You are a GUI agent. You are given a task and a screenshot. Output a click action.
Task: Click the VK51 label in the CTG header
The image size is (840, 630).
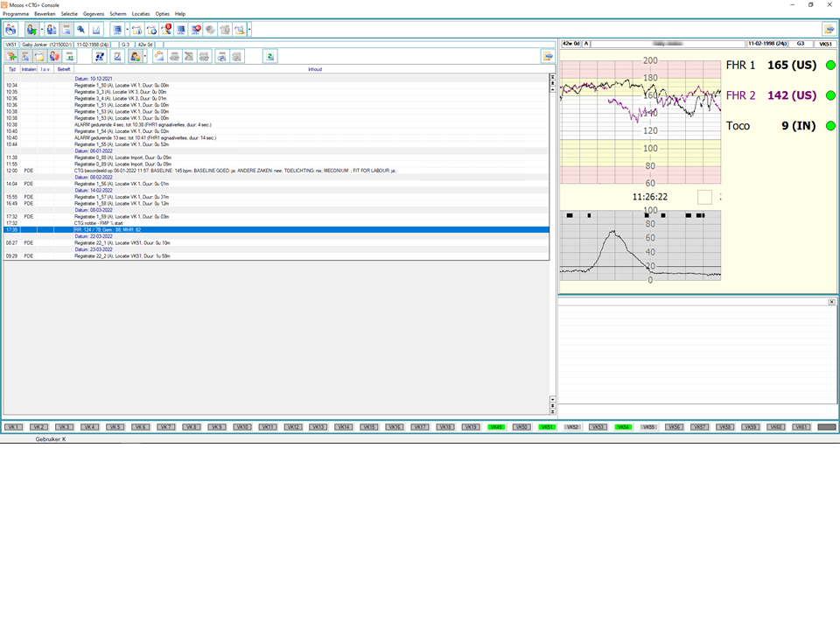point(825,44)
